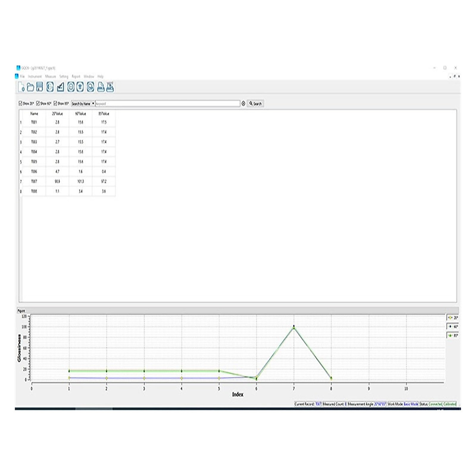Open the File menu
Image resolution: width=476 pixels, height=476 pixels.
pyautogui.click(x=23, y=77)
